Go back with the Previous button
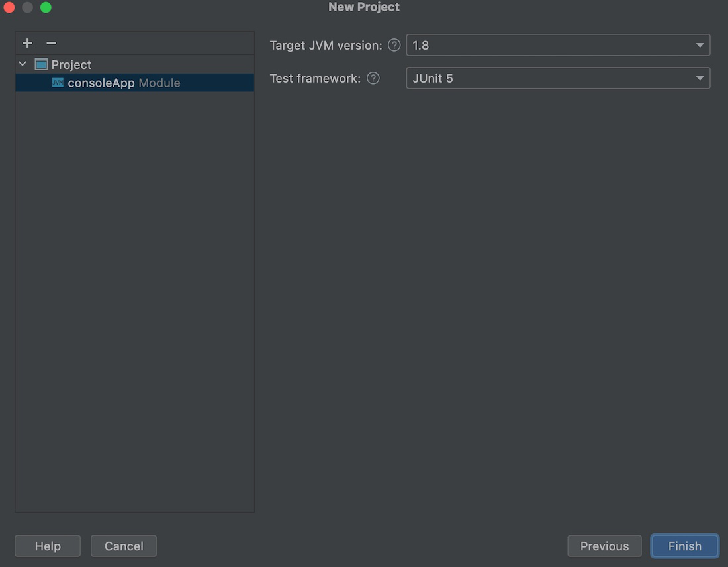This screenshot has height=567, width=728. coord(604,546)
